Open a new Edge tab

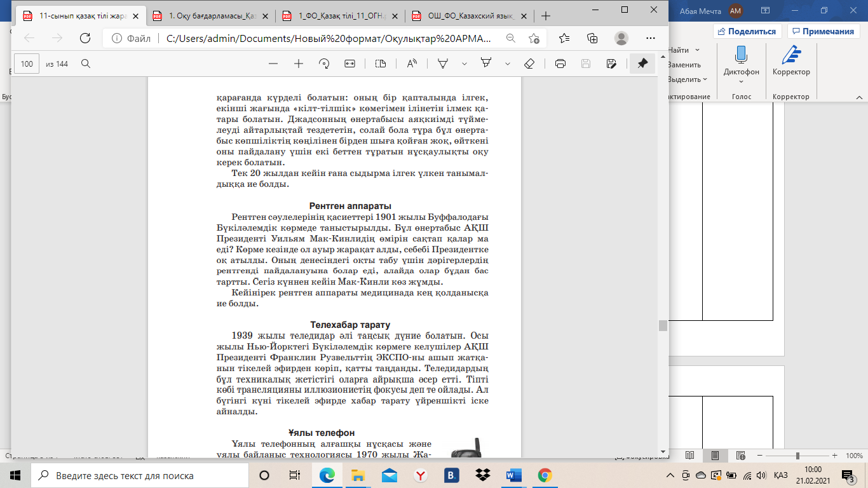pyautogui.click(x=545, y=16)
